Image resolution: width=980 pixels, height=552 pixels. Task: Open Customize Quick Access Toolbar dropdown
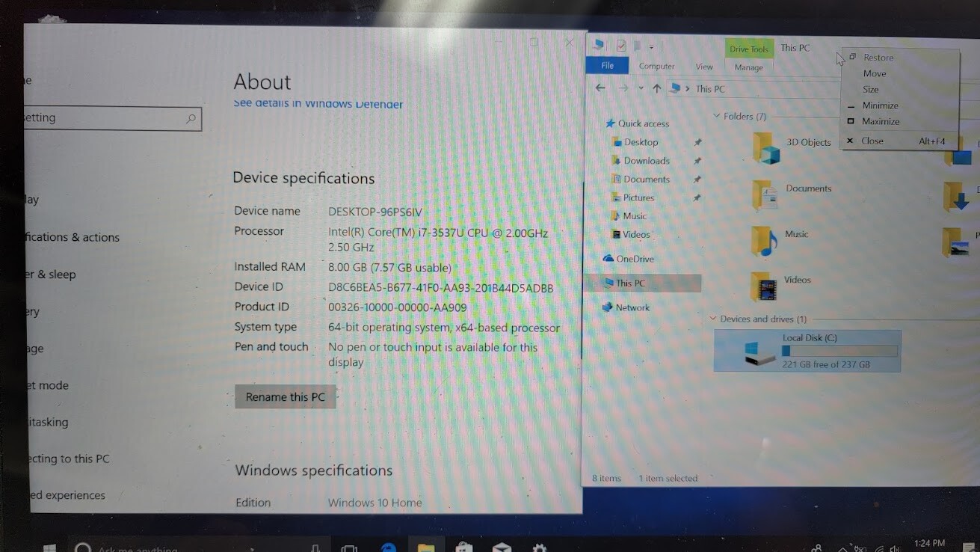[651, 47]
